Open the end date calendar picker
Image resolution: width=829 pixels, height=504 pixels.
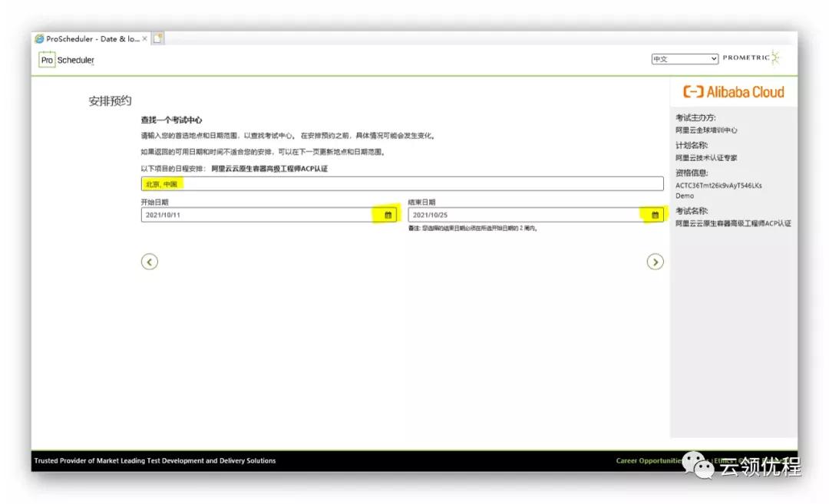click(x=655, y=215)
